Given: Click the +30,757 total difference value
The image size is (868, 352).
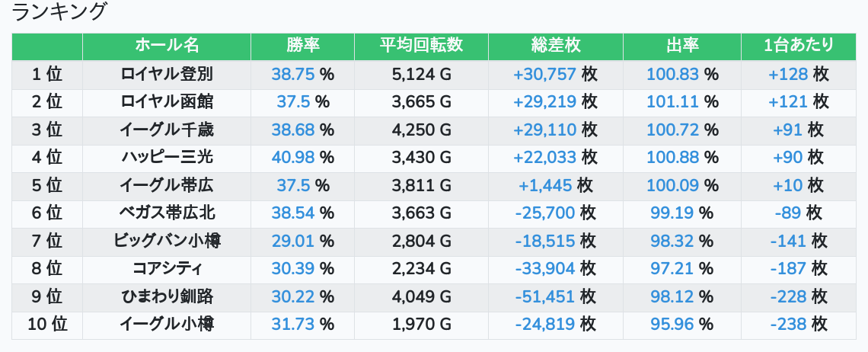Looking at the screenshot, I should pyautogui.click(x=544, y=74).
